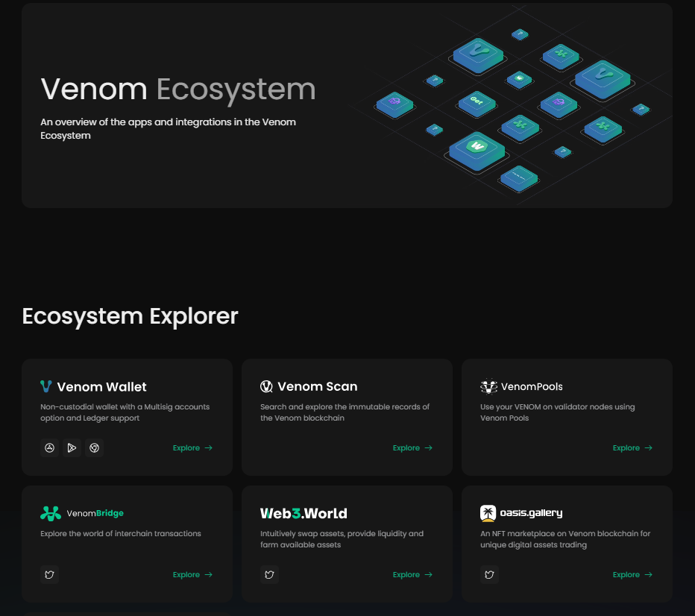Click the Twitter icon on the Web3.World card
Viewport: 695px width, 616px height.
269,574
